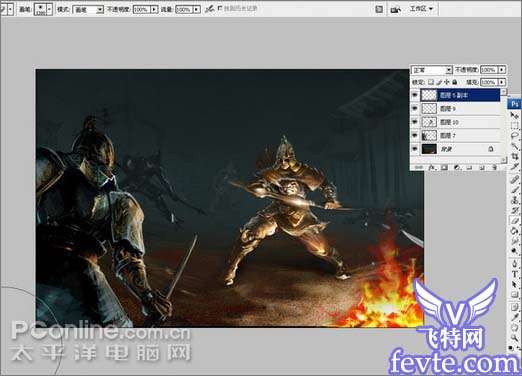This screenshot has width=522, height=376.
Task: Open the brush preset picker arrow
Action: [49, 9]
